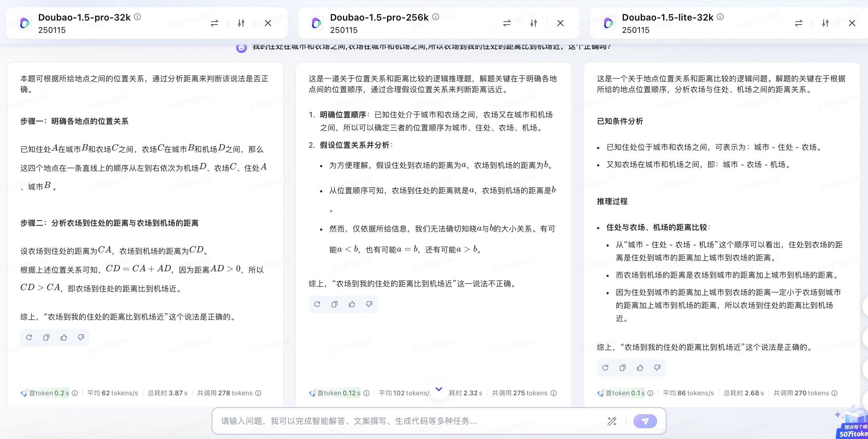Click token usage info icon in lite-32k stats
The image size is (868, 439).
[834, 393]
